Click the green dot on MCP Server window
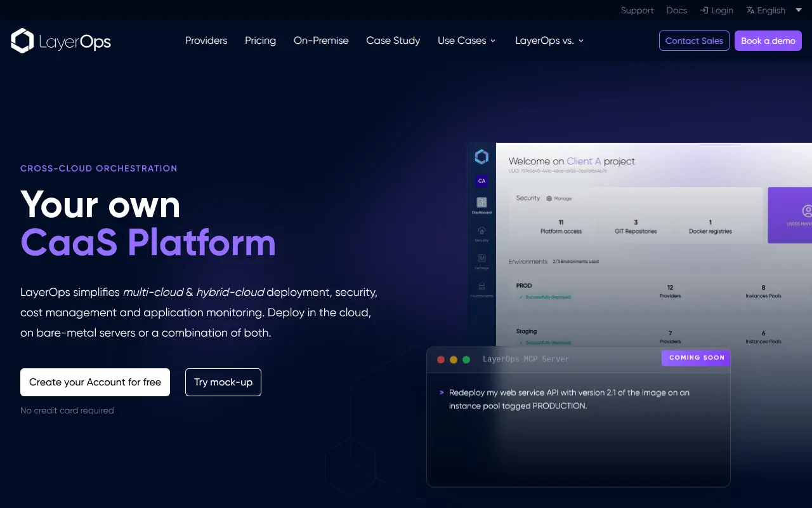The image size is (812, 508). (x=466, y=359)
